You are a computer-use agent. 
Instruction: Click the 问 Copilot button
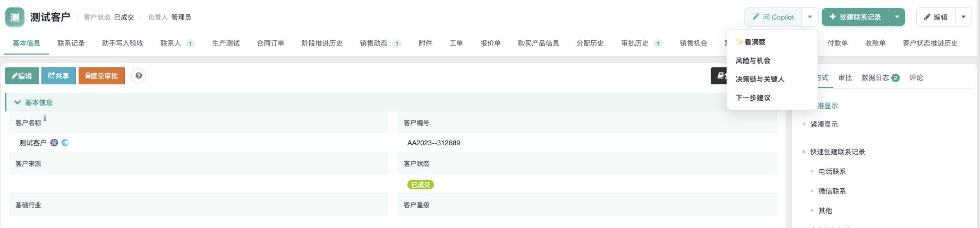773,17
